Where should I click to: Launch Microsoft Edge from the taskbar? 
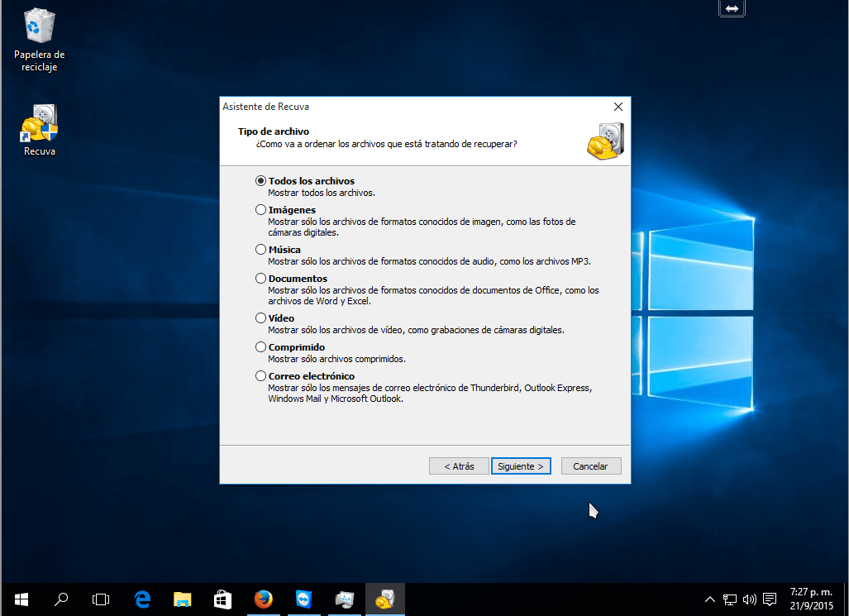[142, 599]
